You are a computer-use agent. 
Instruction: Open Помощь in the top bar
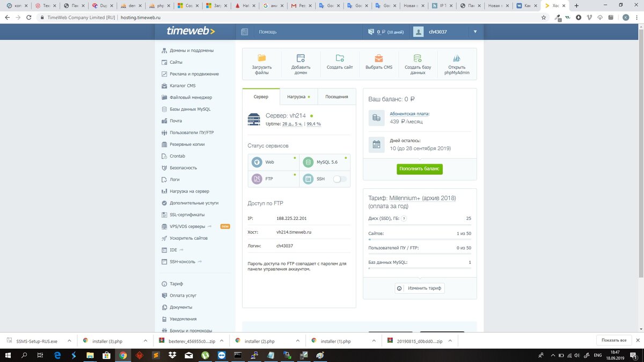268,32
